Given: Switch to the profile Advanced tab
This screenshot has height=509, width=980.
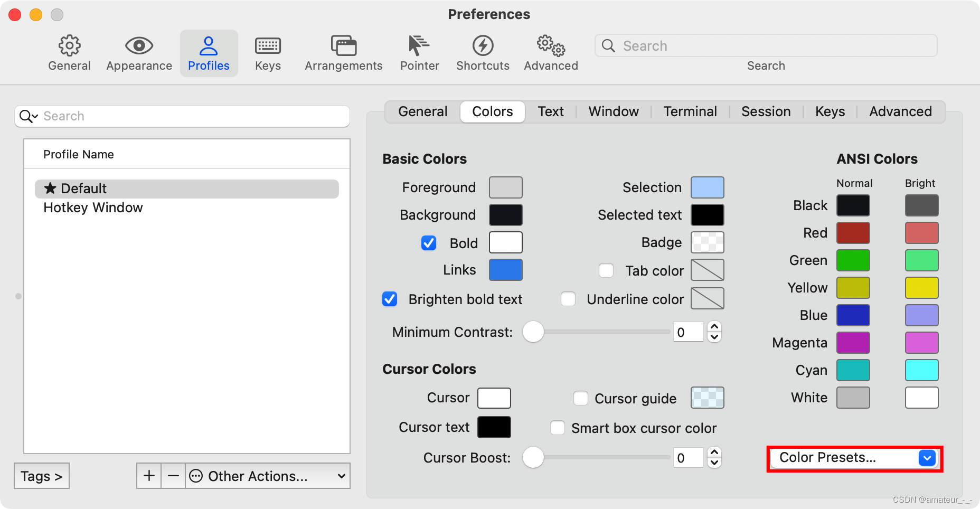Looking at the screenshot, I should (900, 111).
